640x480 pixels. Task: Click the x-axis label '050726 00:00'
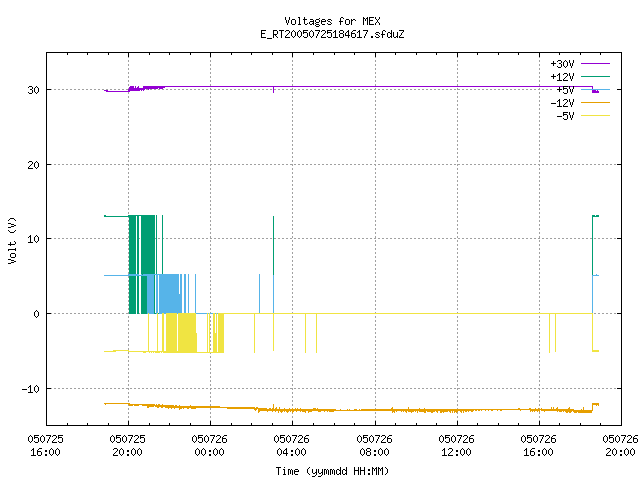click(209, 446)
